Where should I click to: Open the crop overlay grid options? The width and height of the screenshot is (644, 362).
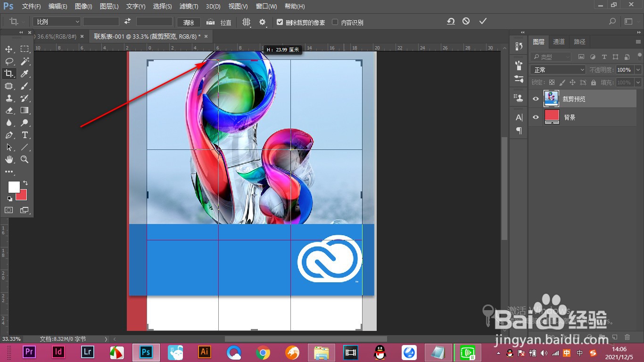(246, 22)
